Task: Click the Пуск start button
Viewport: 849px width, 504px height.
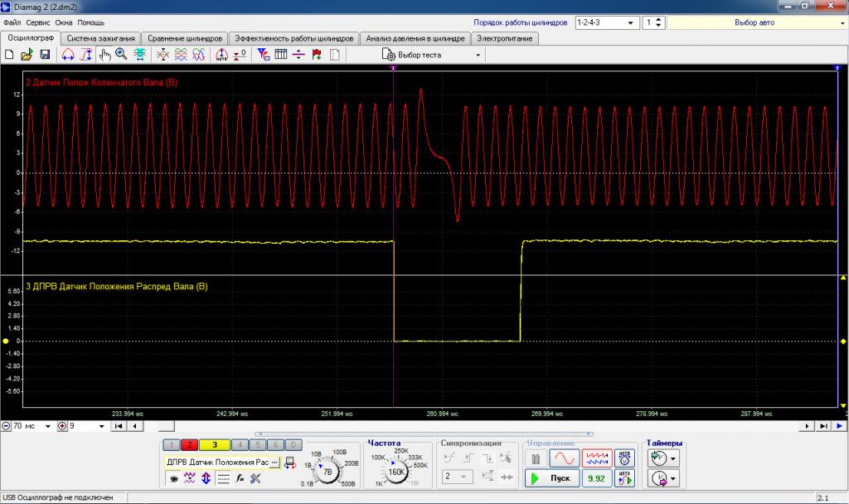Action: 551,478
